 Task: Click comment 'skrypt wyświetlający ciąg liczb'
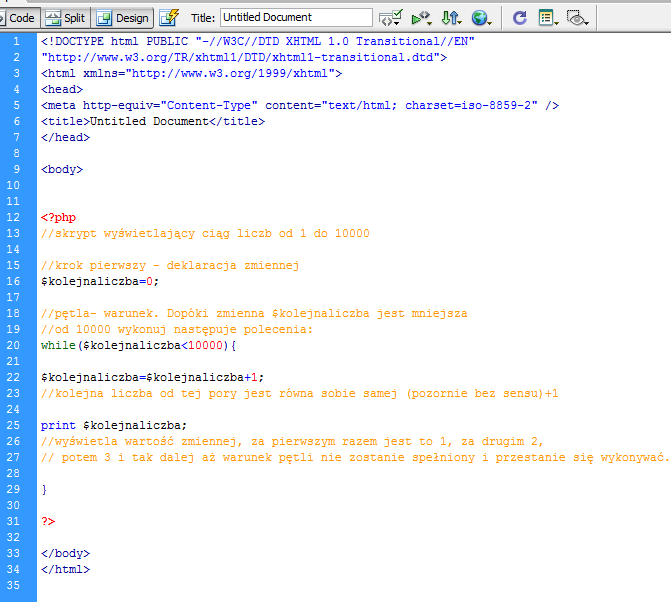(205, 234)
